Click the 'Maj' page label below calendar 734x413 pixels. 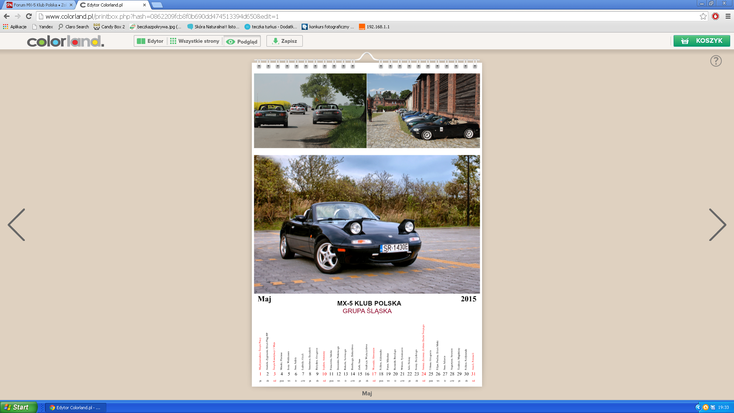coord(367,393)
